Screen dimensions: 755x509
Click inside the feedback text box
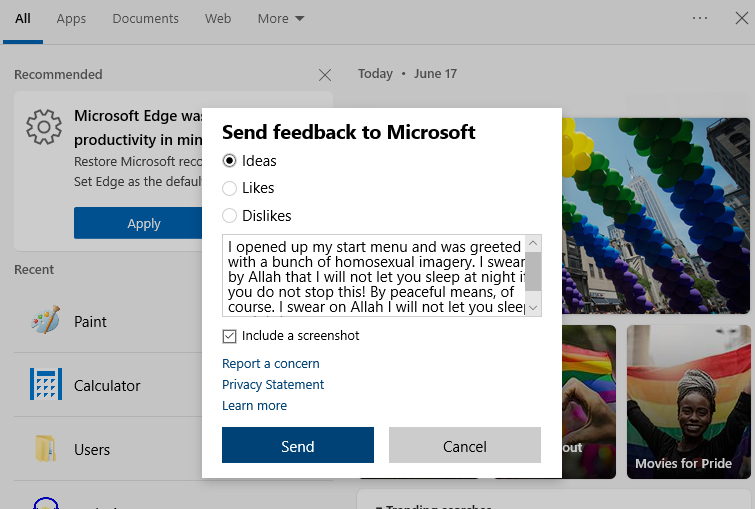pyautogui.click(x=374, y=275)
